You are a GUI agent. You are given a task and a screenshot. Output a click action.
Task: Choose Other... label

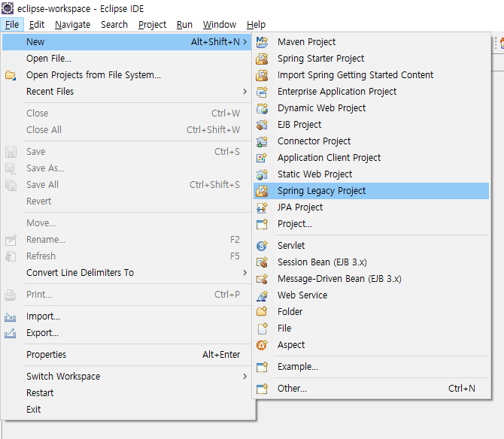pos(292,389)
